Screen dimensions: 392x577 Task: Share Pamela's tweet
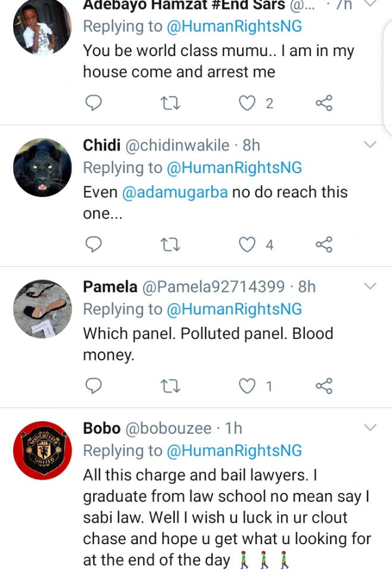[323, 386]
